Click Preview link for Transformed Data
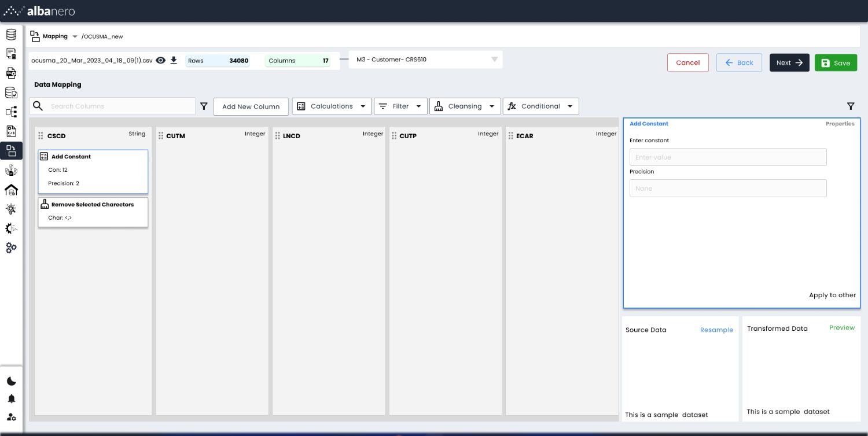This screenshot has height=436, width=868. 842,328
